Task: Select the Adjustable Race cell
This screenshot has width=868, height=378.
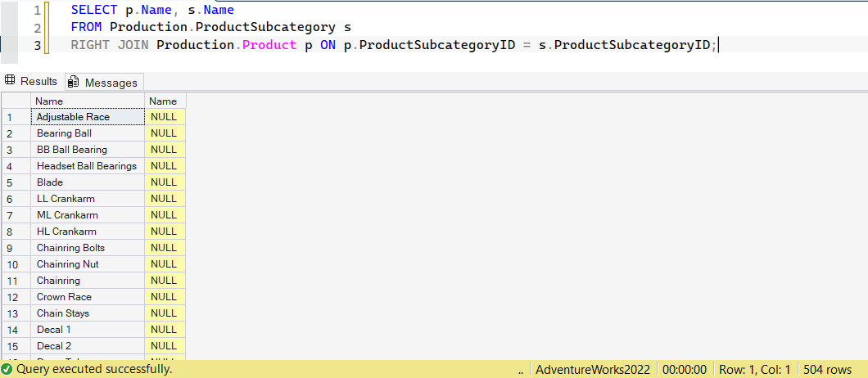Action: (88, 117)
